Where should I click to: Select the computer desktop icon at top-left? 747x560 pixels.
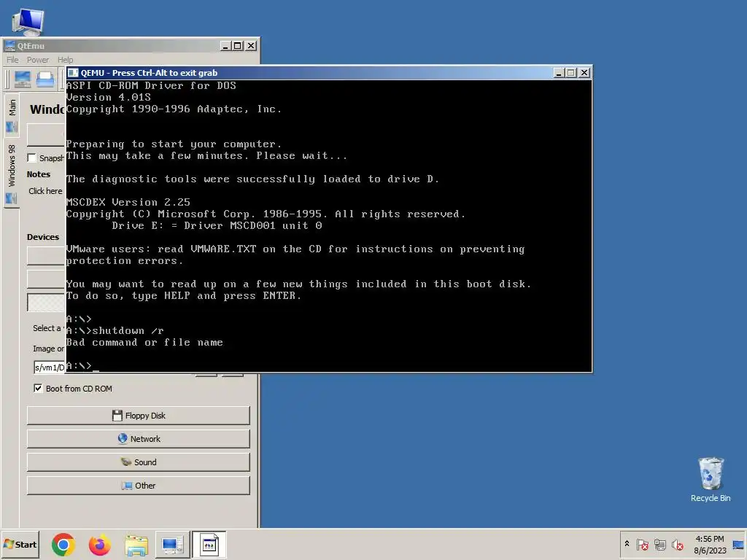coord(28,22)
